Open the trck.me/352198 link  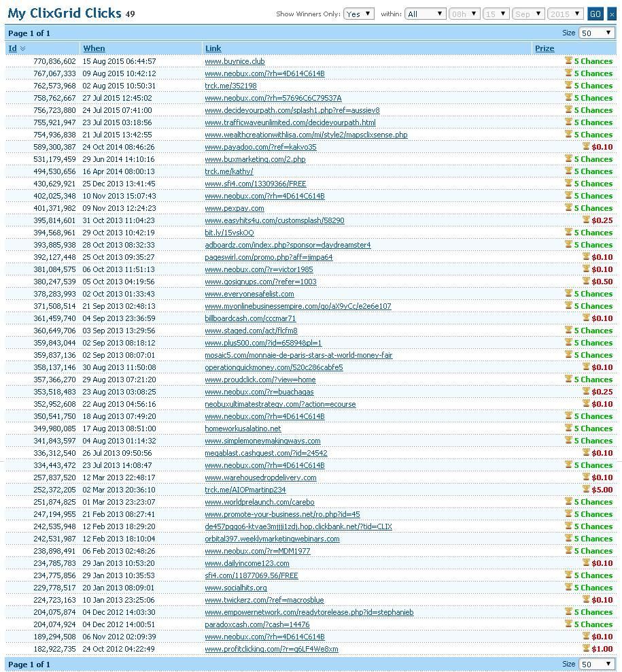[x=230, y=86]
